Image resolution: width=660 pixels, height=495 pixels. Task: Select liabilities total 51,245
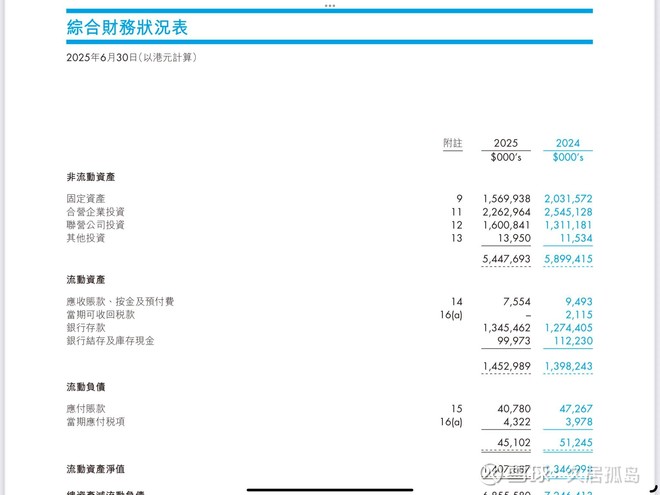pos(576,442)
